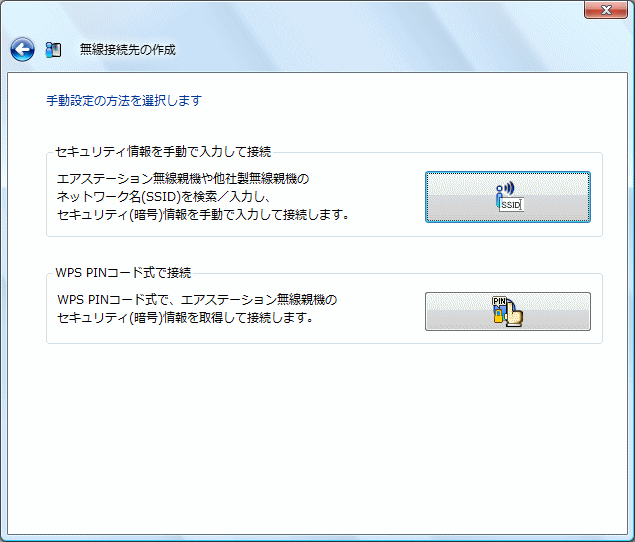
Task: Click the group label セキュリティ情報を手動で入力して接続
Action: [x=164, y=152]
